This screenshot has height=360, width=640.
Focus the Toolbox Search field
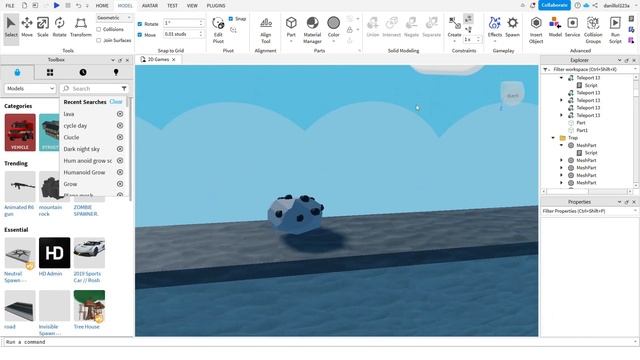coord(94,89)
